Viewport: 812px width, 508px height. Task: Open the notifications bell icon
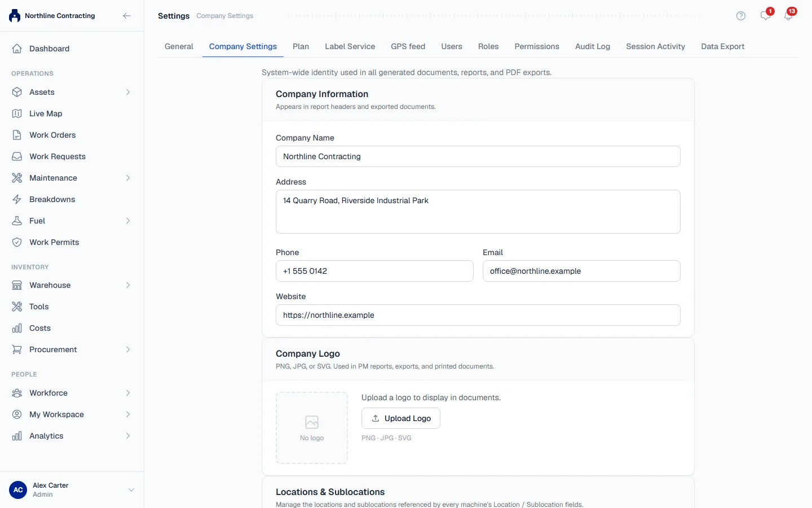point(788,16)
